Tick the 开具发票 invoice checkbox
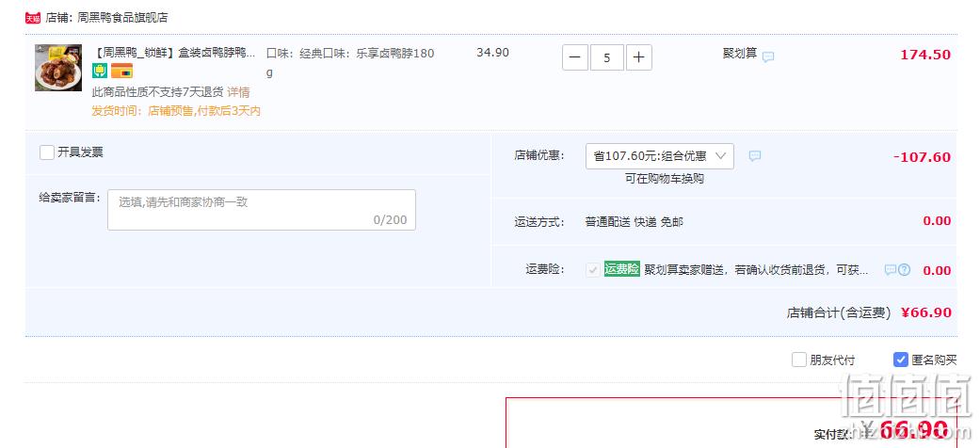Screen dimensions: 980x448 click(47, 152)
